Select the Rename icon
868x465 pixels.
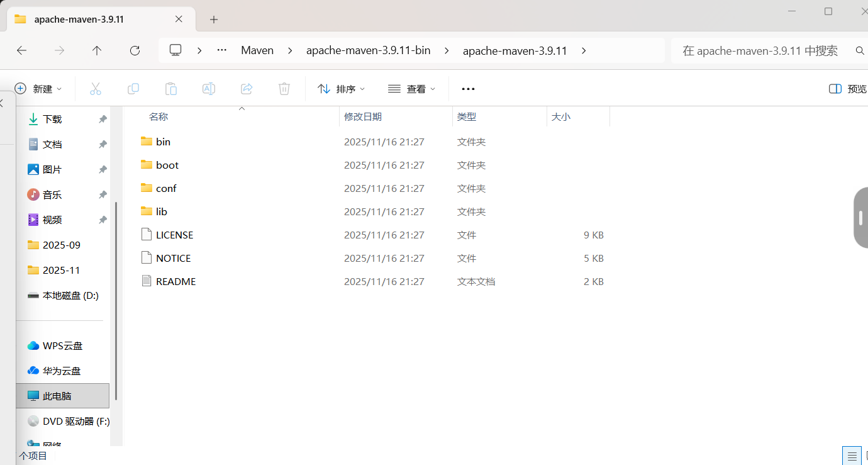209,88
